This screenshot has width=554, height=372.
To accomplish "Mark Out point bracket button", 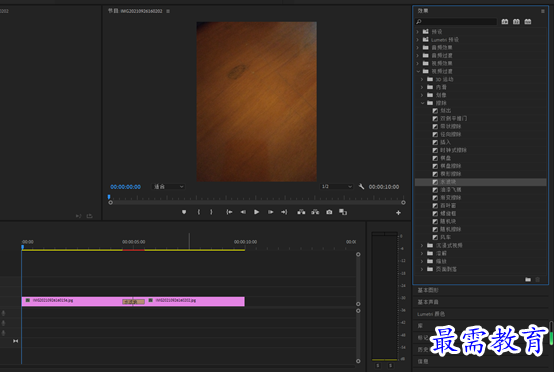I will [x=211, y=212].
